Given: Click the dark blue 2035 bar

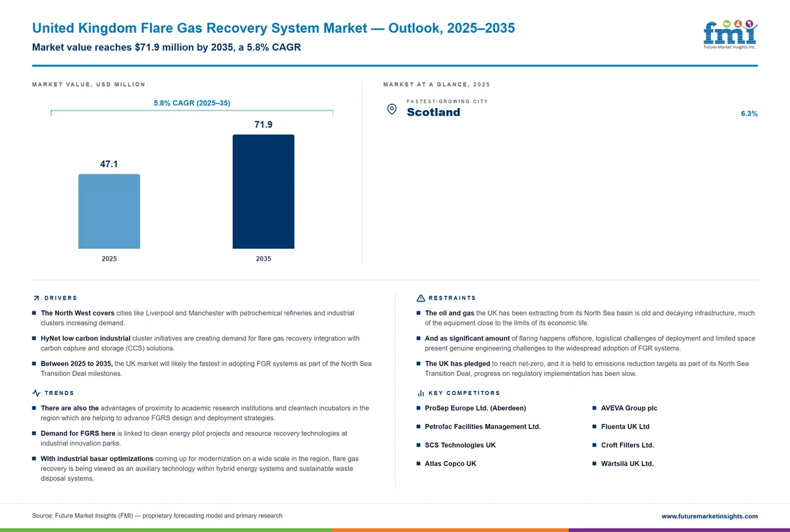Looking at the screenshot, I should (263, 192).
